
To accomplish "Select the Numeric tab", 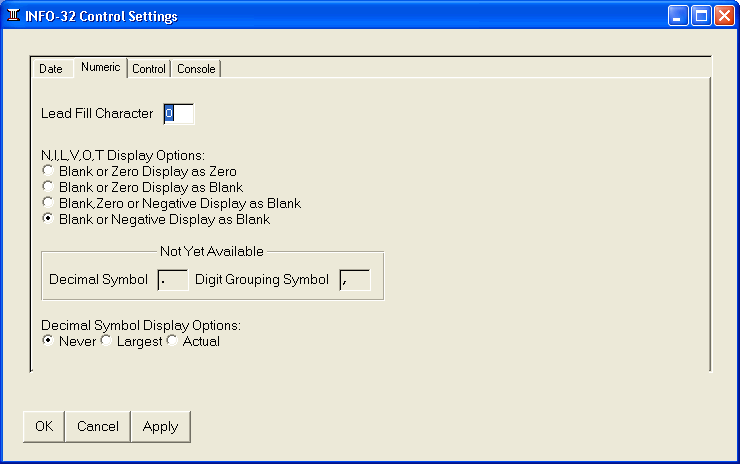I will point(101,67).
